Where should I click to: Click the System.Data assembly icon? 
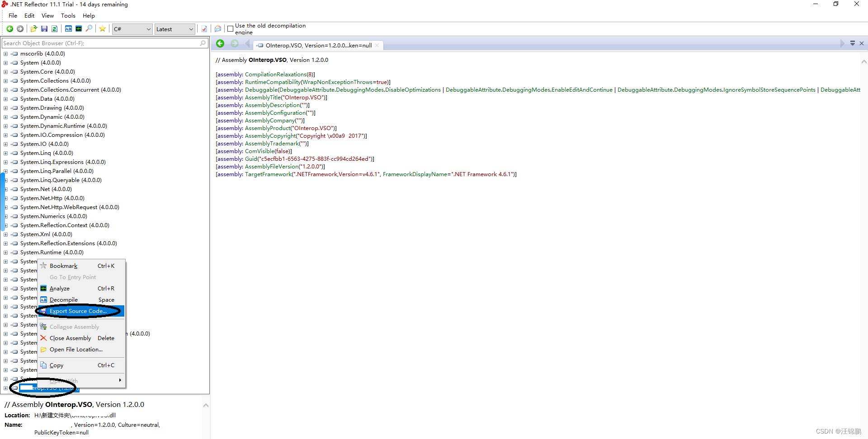click(14, 99)
